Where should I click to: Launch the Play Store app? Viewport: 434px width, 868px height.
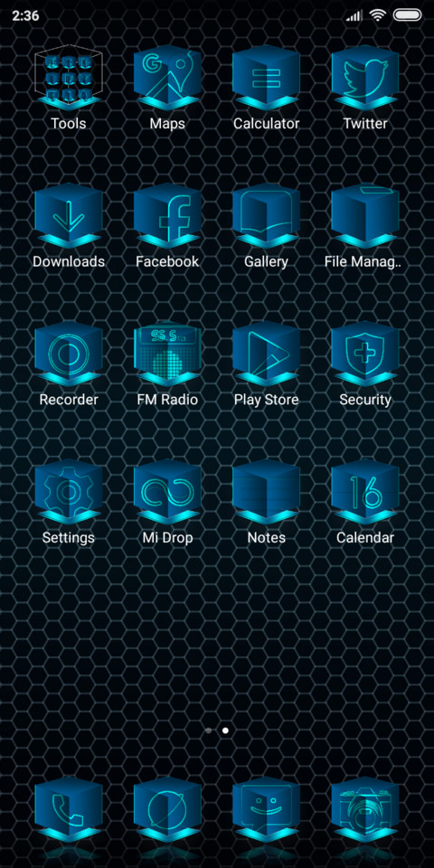(x=266, y=354)
